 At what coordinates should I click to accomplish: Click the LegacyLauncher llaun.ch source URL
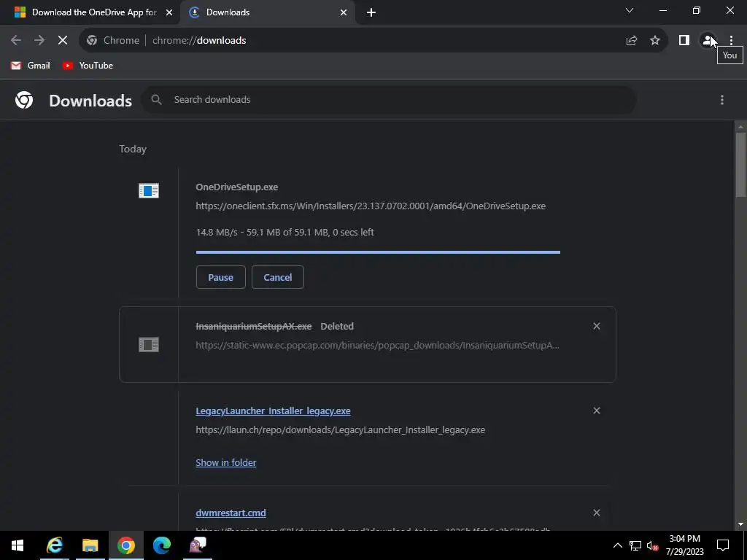tap(340, 430)
